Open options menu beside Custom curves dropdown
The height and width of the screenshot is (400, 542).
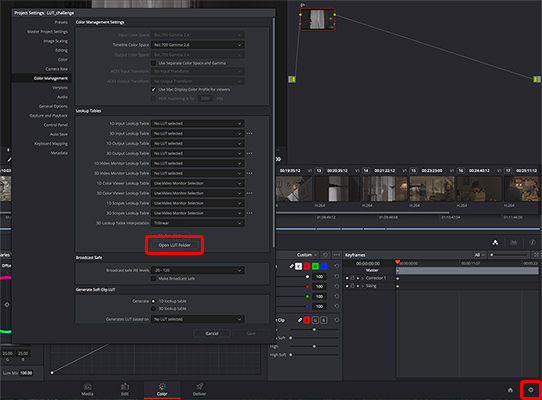coord(336,255)
